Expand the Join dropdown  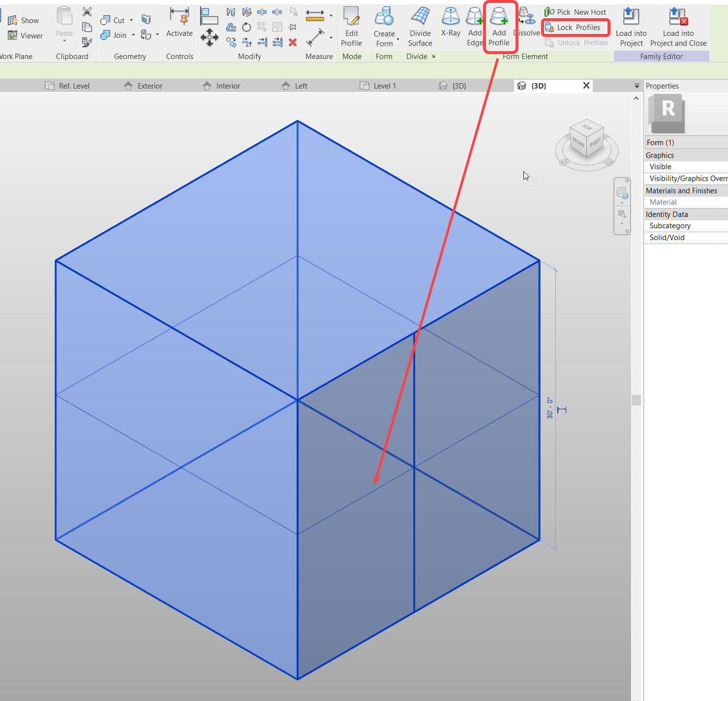tap(133, 35)
